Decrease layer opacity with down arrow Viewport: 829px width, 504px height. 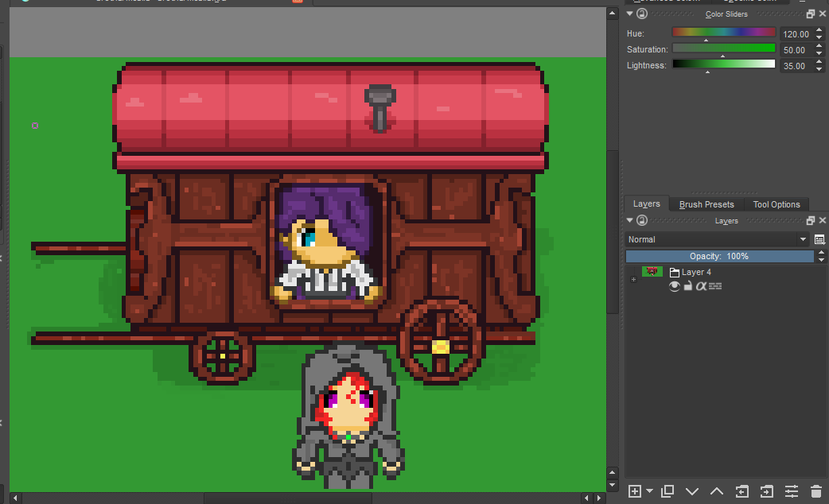821,259
